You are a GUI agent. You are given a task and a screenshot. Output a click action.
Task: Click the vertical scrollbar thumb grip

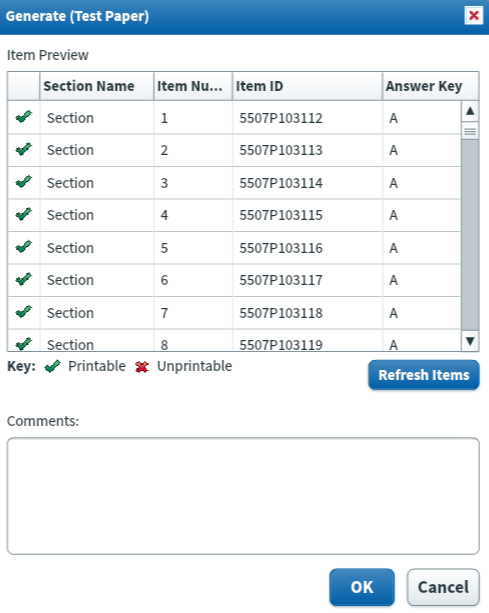tap(470, 131)
